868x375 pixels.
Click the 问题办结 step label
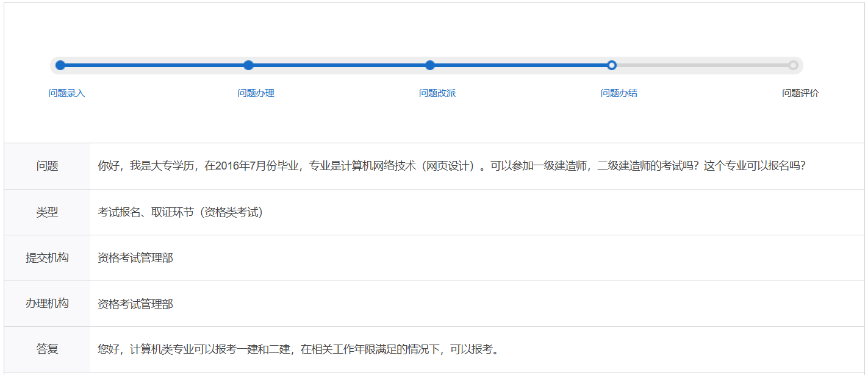point(619,93)
